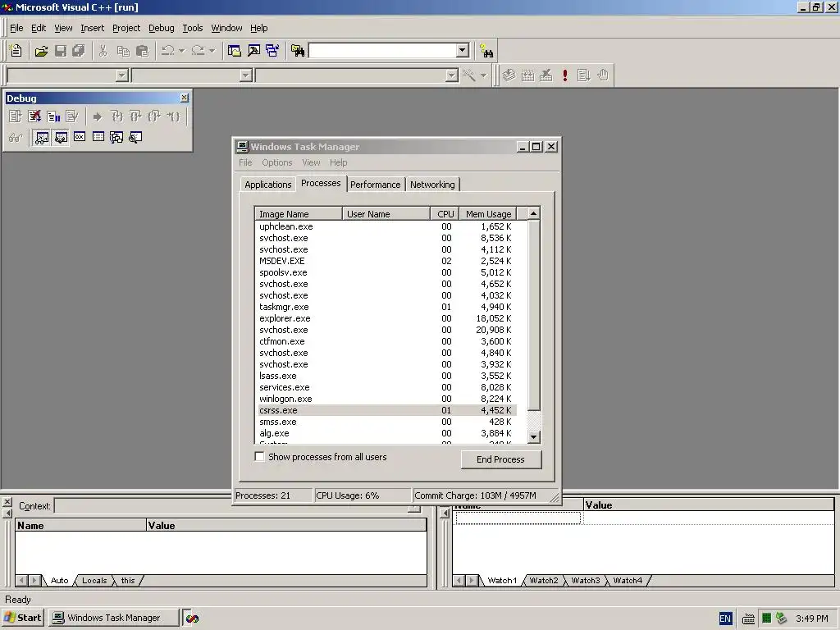This screenshot has width=840, height=630.
Task: Open the Find combo box dropdown arrow
Action: tap(463, 50)
